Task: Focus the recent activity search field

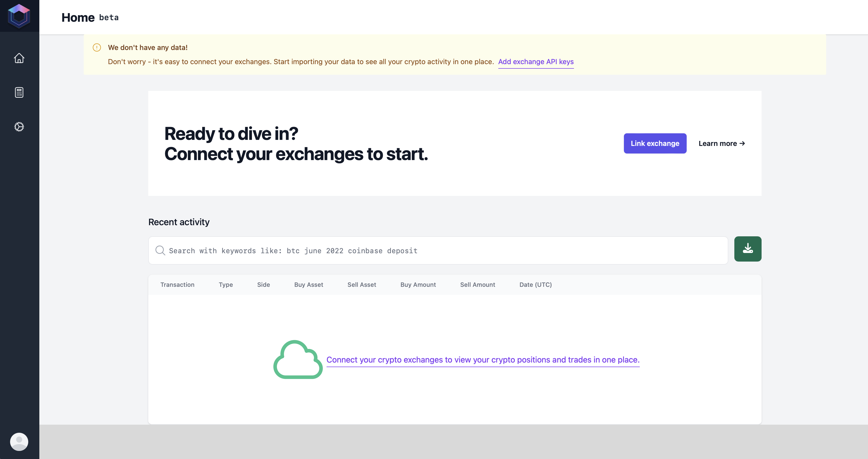Action: [x=438, y=250]
